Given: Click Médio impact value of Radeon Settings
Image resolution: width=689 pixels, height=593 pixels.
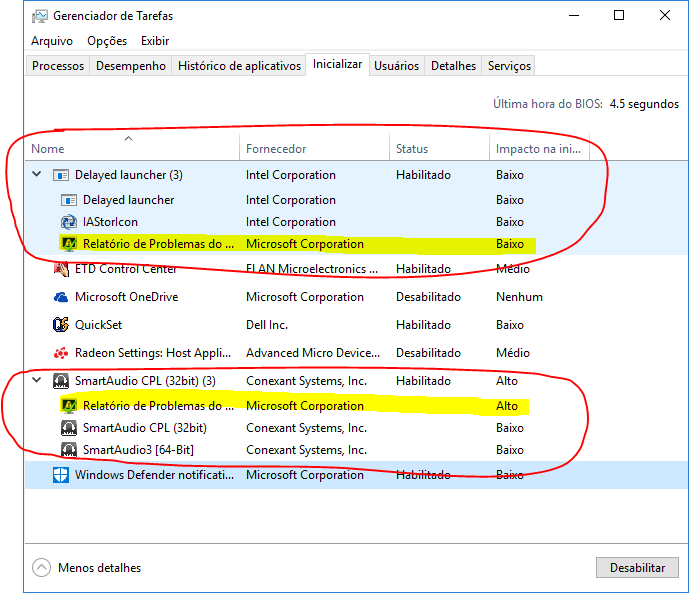Looking at the screenshot, I should (513, 353).
